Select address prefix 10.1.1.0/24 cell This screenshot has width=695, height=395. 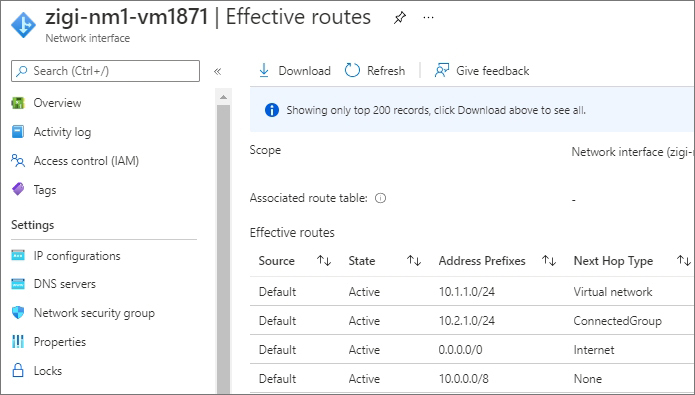467,292
